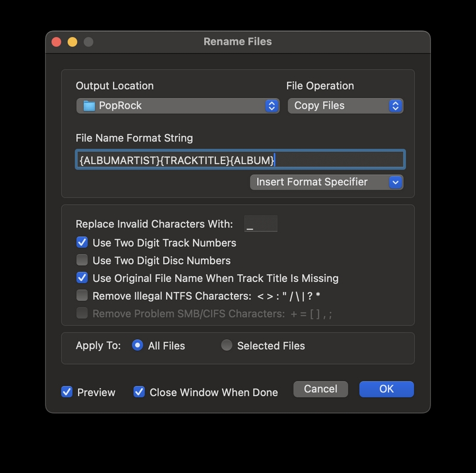Enable Remove Illegal NTFS Characters
Image resolution: width=476 pixels, height=473 pixels.
82,295
